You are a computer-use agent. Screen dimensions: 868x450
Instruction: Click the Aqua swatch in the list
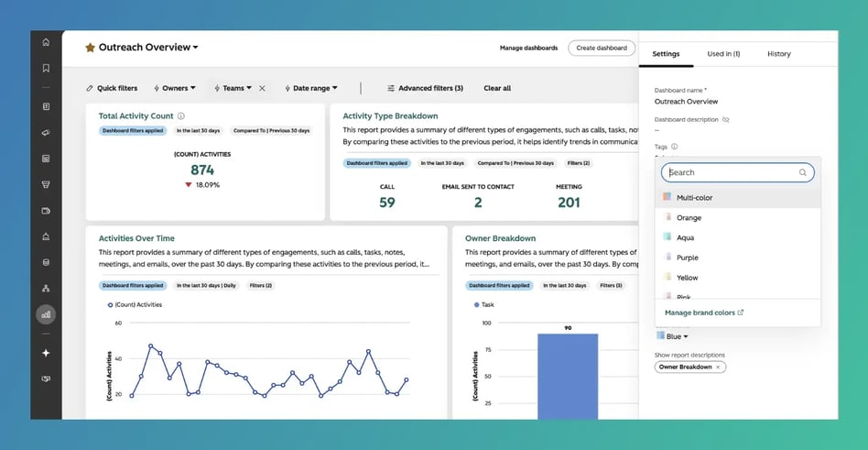667,236
